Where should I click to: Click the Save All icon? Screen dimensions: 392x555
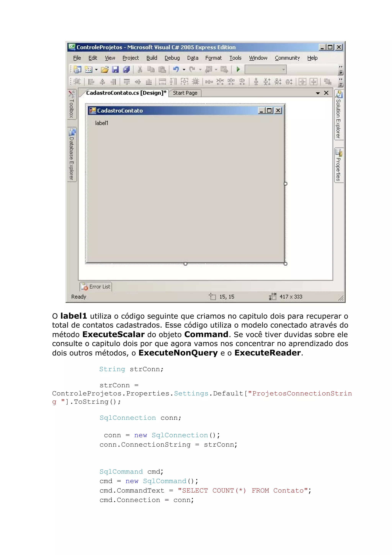(x=126, y=70)
